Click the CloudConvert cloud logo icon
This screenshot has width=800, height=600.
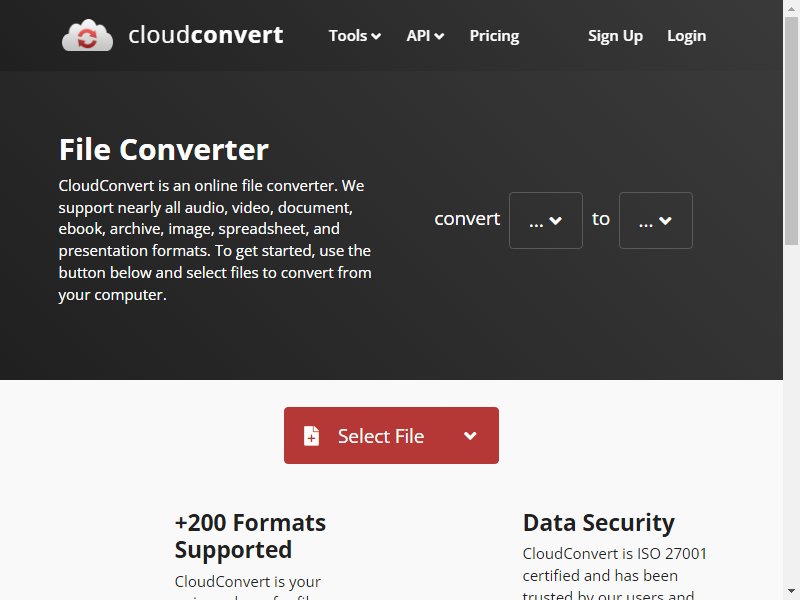(87, 35)
